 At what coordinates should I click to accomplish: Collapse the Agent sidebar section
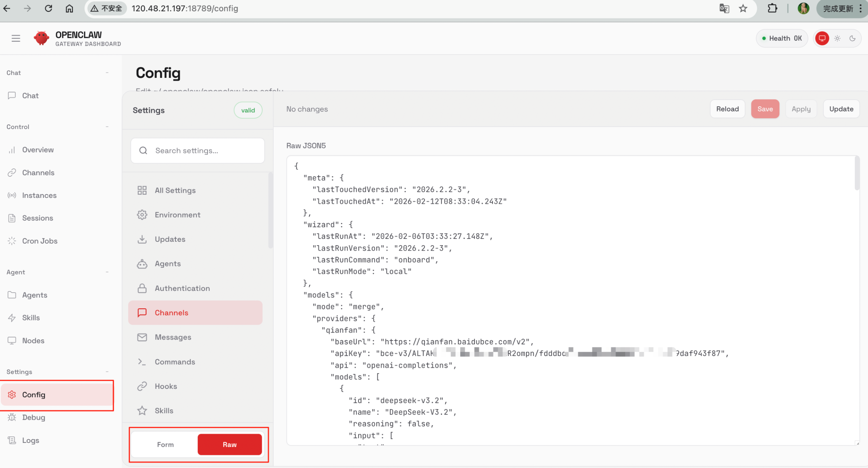click(x=107, y=272)
